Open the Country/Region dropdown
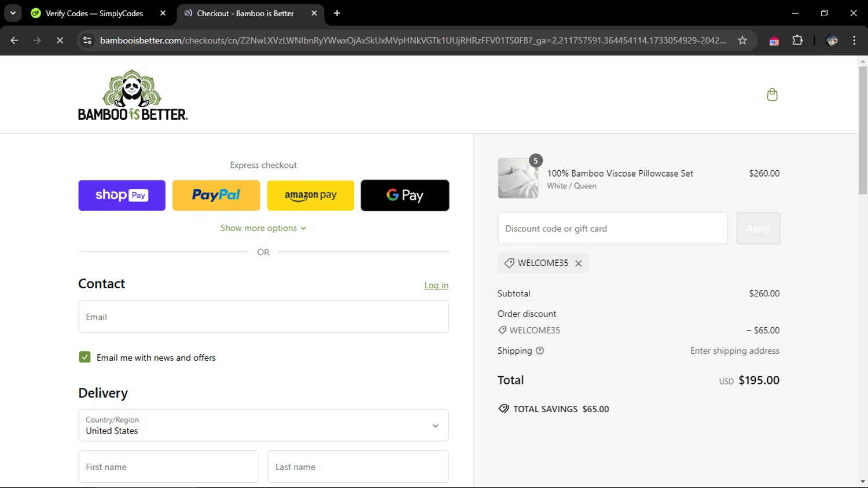The width and height of the screenshot is (868, 488). tap(263, 425)
